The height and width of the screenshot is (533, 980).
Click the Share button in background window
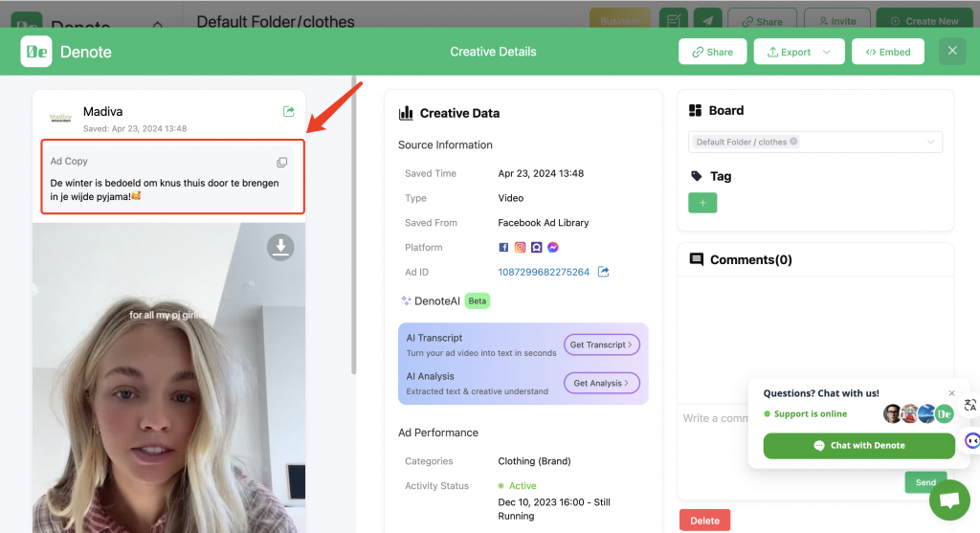762,21
